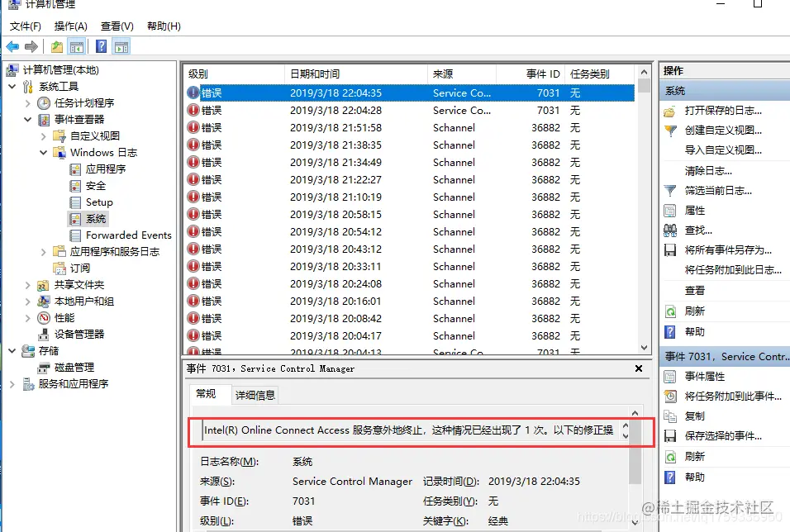Image resolution: width=790 pixels, height=532 pixels.
Task: Collapse the 事件查看器 node
Action: (x=28, y=120)
